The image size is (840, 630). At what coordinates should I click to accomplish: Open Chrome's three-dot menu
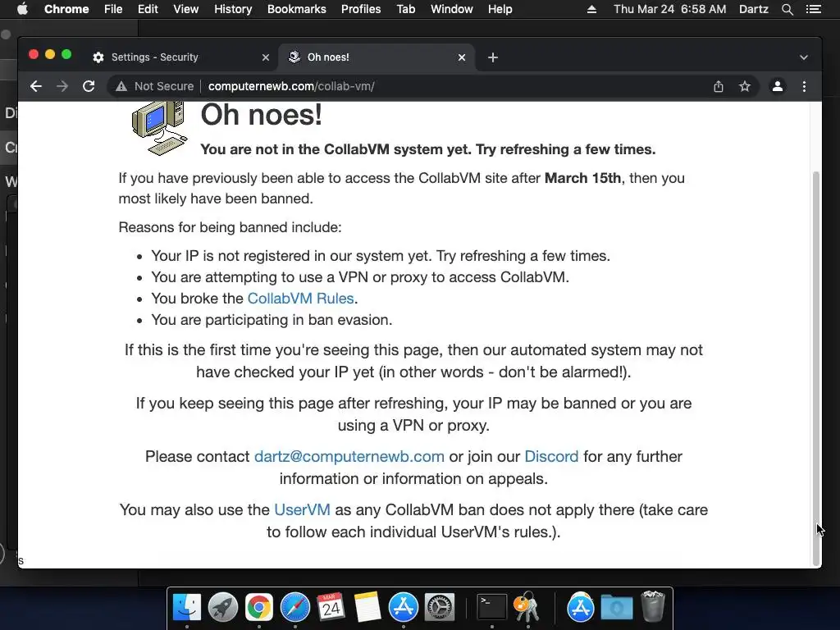[804, 86]
